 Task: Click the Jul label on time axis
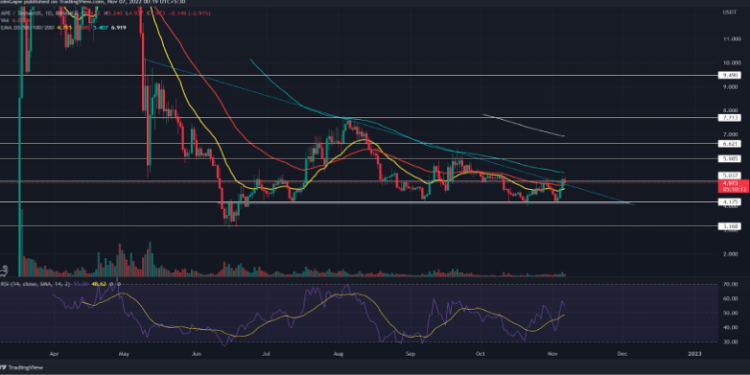(266, 353)
